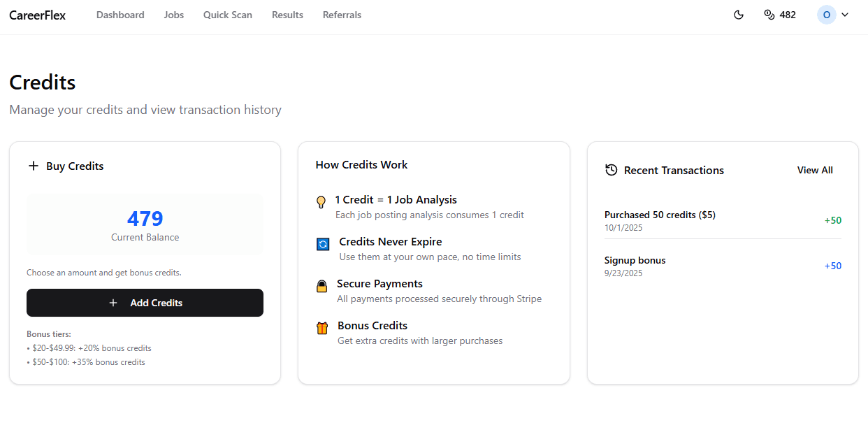This screenshot has width=868, height=423.
Task: Toggle dark mode with the moon icon
Action: point(738,14)
